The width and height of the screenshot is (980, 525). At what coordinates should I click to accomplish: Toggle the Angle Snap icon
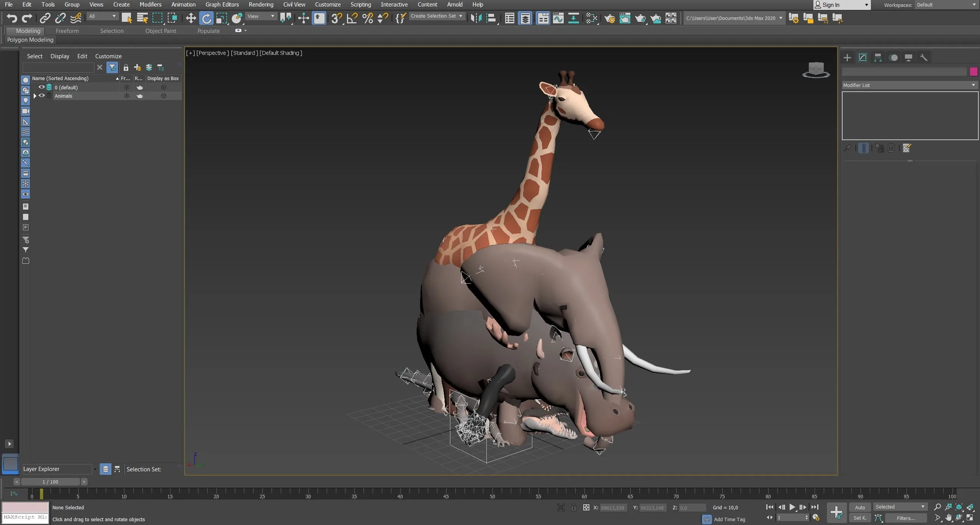352,18
